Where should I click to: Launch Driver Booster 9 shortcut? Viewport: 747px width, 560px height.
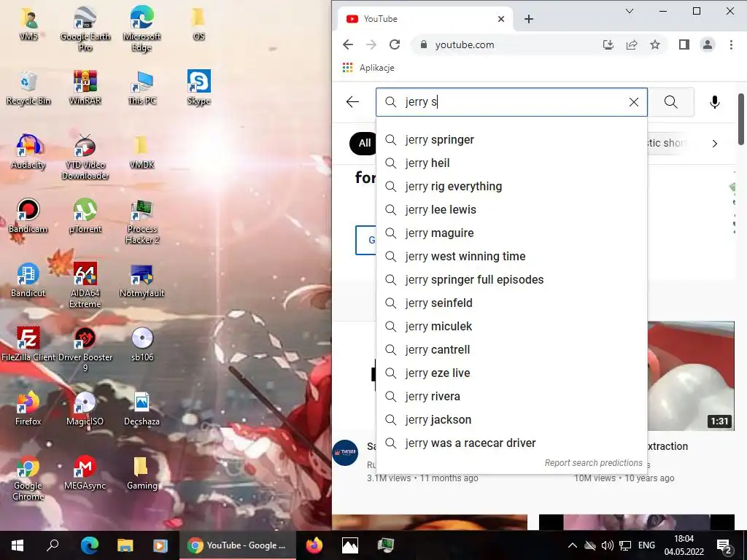tap(85, 350)
